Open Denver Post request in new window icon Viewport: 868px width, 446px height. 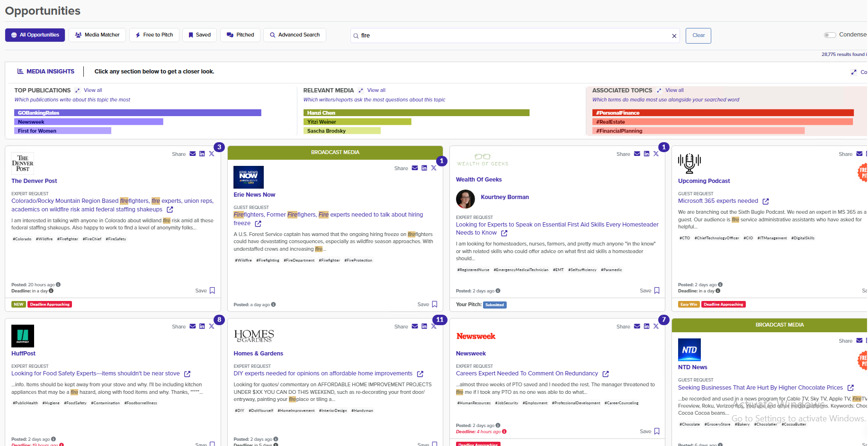(x=170, y=209)
